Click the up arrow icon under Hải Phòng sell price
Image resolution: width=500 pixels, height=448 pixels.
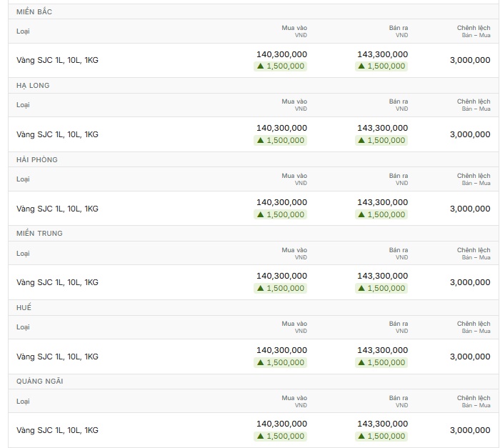click(361, 214)
